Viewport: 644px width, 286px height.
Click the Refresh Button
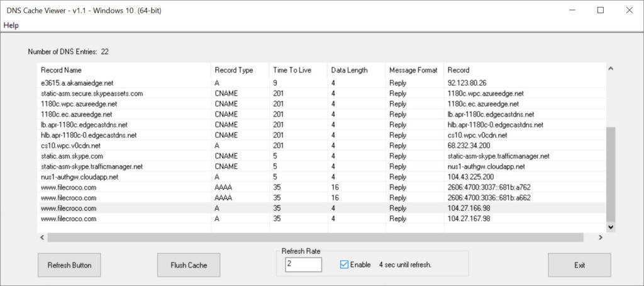[x=69, y=265]
